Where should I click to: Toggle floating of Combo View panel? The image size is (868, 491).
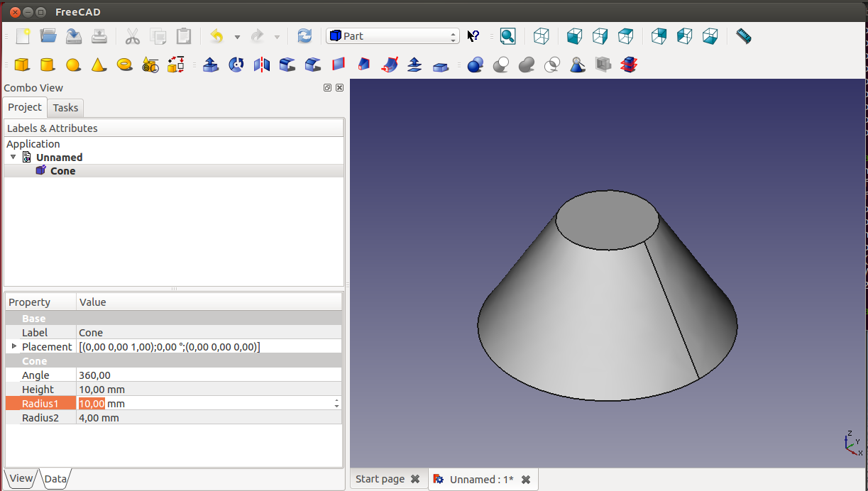pos(327,88)
